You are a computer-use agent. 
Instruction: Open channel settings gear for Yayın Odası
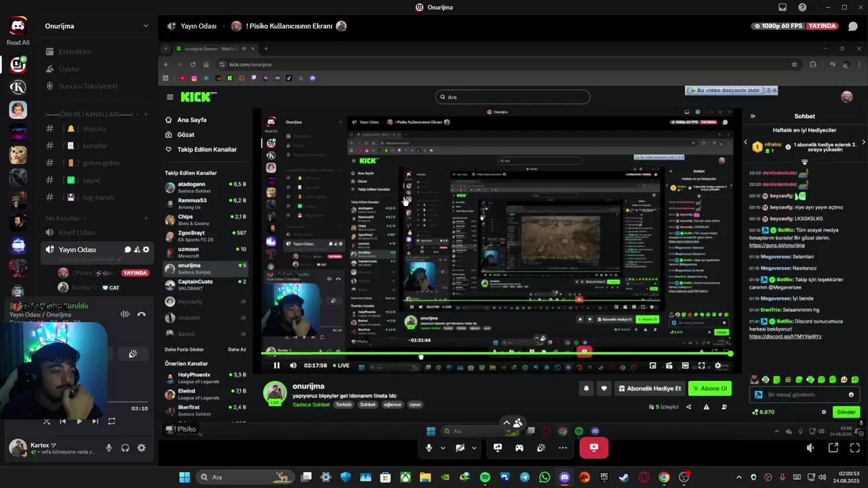click(x=146, y=249)
